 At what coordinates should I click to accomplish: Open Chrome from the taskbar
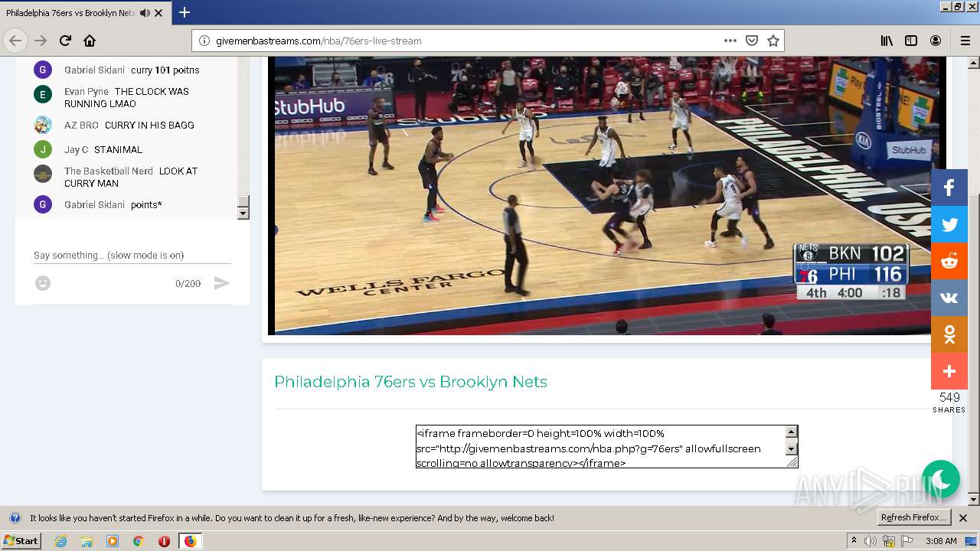click(x=138, y=541)
